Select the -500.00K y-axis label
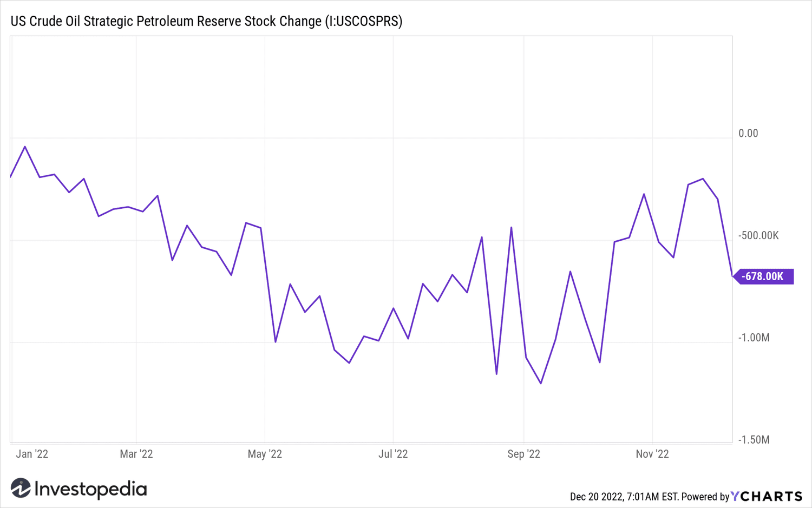 758,235
